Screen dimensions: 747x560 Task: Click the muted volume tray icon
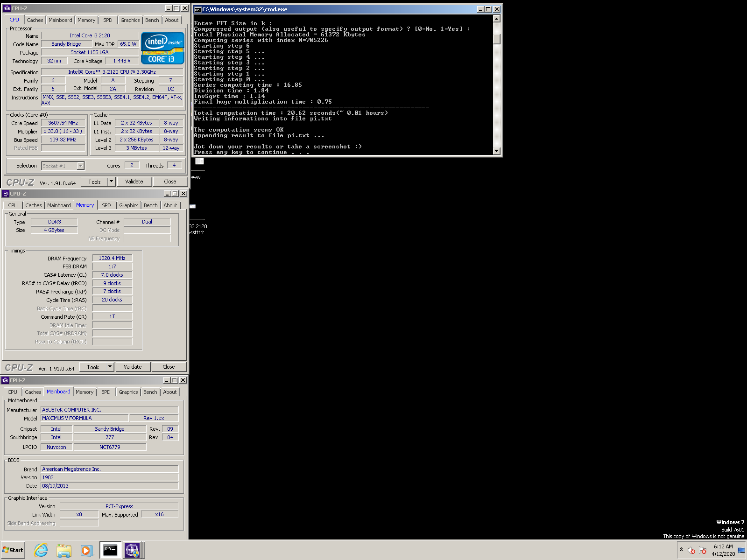pyautogui.click(x=692, y=550)
